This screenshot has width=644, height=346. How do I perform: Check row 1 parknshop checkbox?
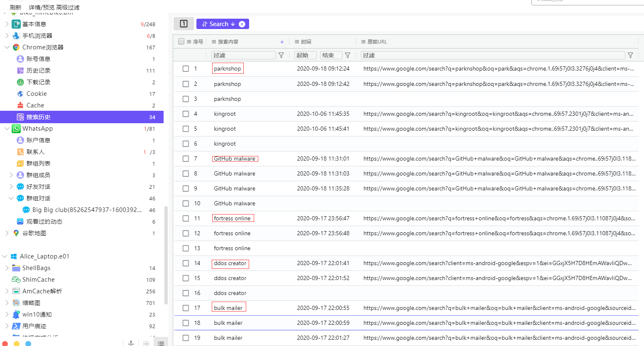(x=186, y=69)
